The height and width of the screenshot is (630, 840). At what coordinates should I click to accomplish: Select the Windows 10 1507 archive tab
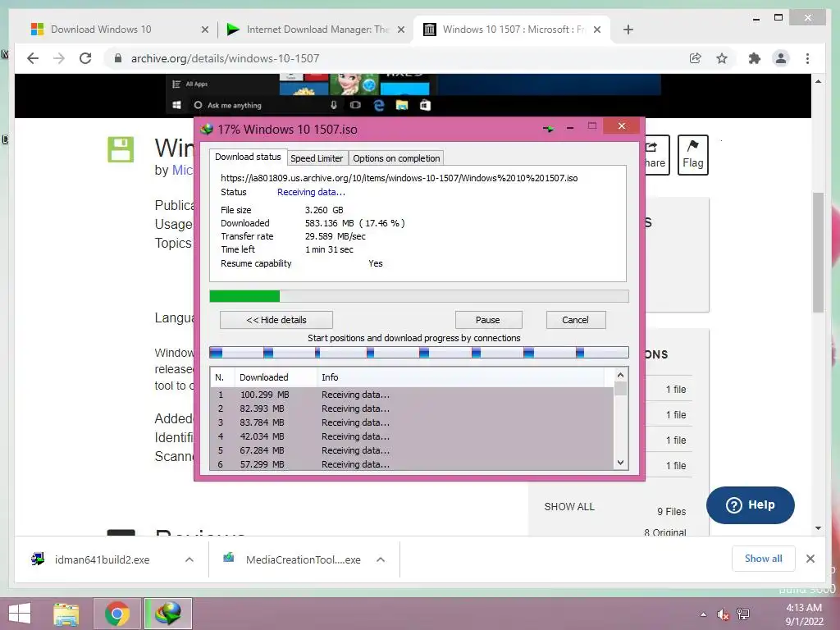click(x=514, y=30)
